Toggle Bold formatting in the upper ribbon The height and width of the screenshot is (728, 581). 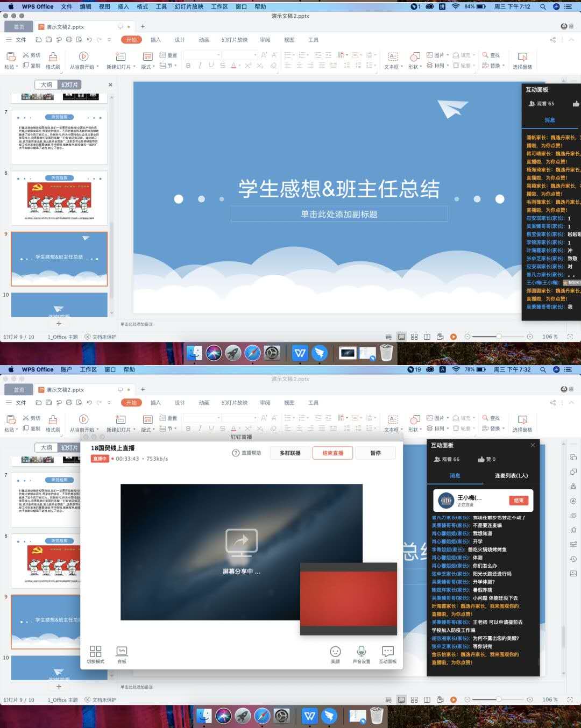point(188,66)
